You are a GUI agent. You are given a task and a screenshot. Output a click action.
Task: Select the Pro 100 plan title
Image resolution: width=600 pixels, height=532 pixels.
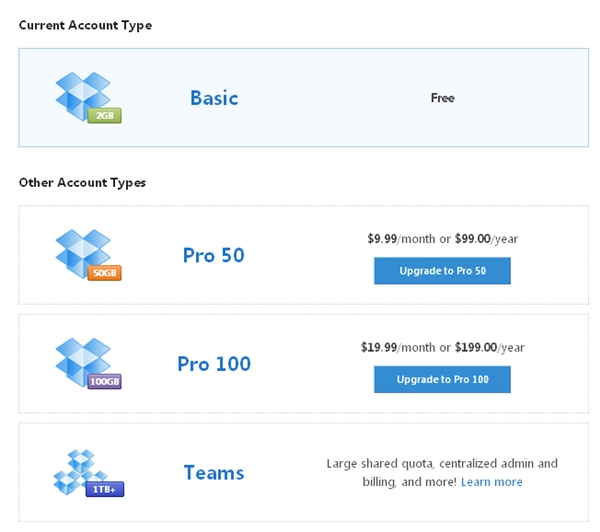coord(214,364)
